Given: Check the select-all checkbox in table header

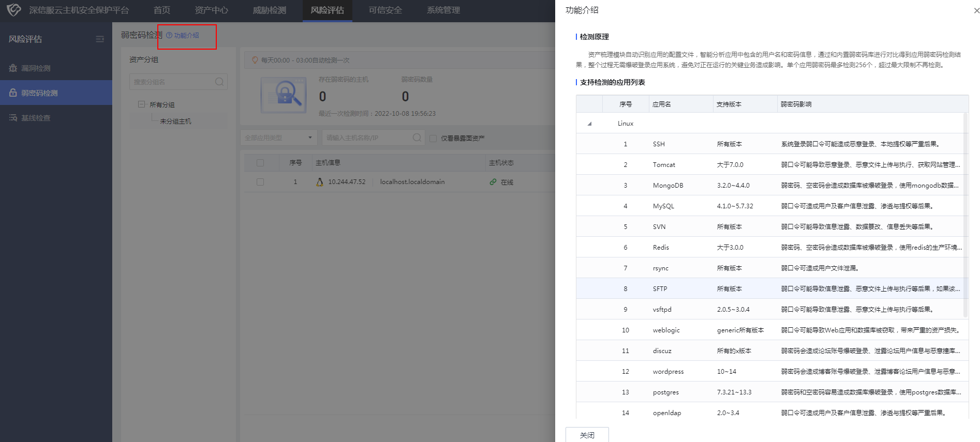Looking at the screenshot, I should [260, 163].
